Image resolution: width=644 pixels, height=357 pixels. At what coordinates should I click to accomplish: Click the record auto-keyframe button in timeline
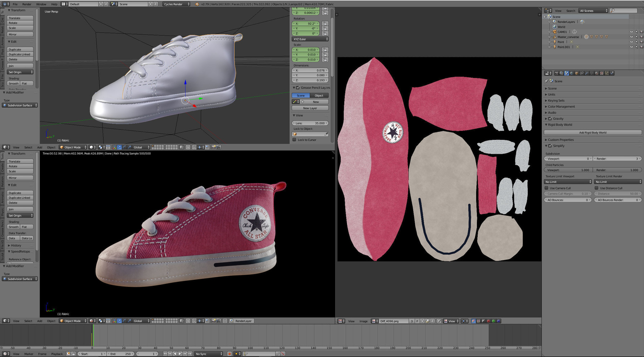[230, 354]
